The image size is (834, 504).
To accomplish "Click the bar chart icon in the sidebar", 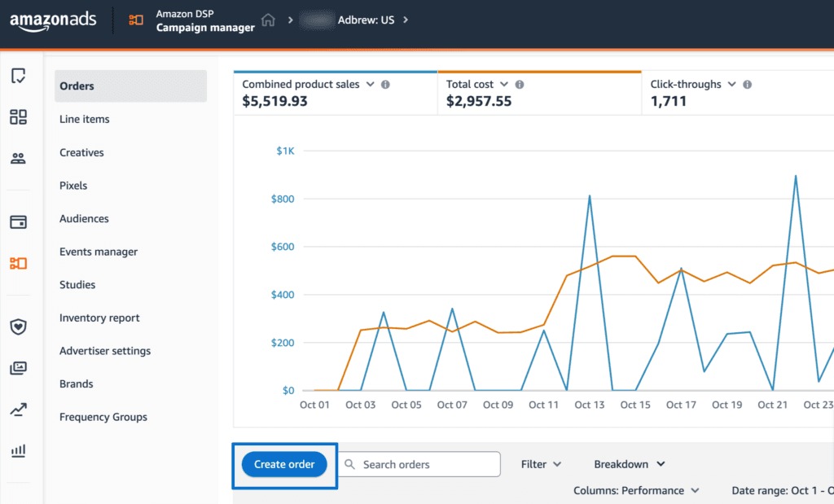I will click(x=18, y=450).
